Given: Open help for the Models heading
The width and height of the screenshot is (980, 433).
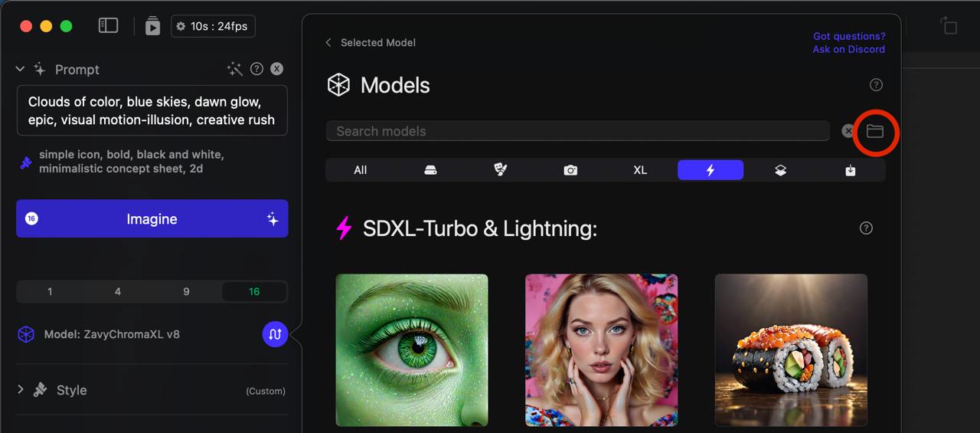Looking at the screenshot, I should 877,85.
